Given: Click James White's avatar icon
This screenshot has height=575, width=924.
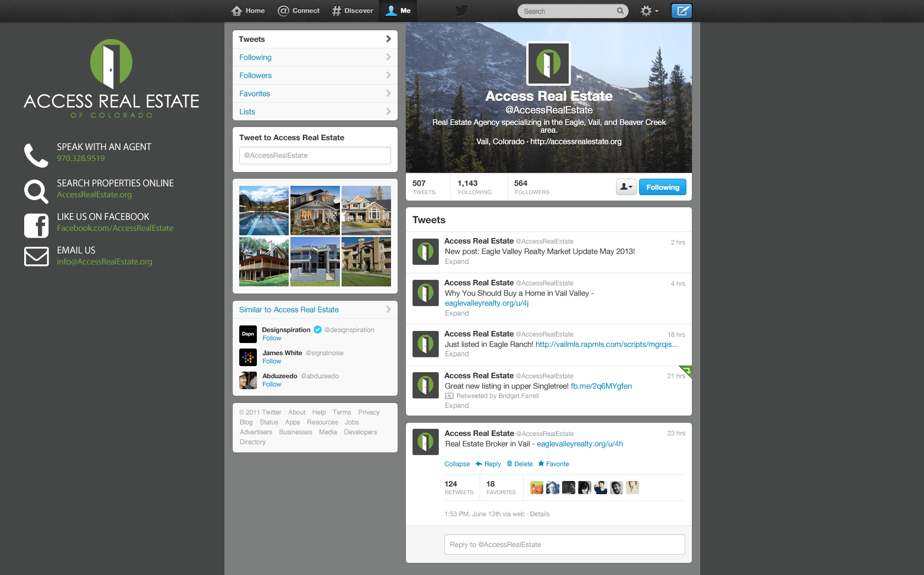Looking at the screenshot, I should (248, 357).
